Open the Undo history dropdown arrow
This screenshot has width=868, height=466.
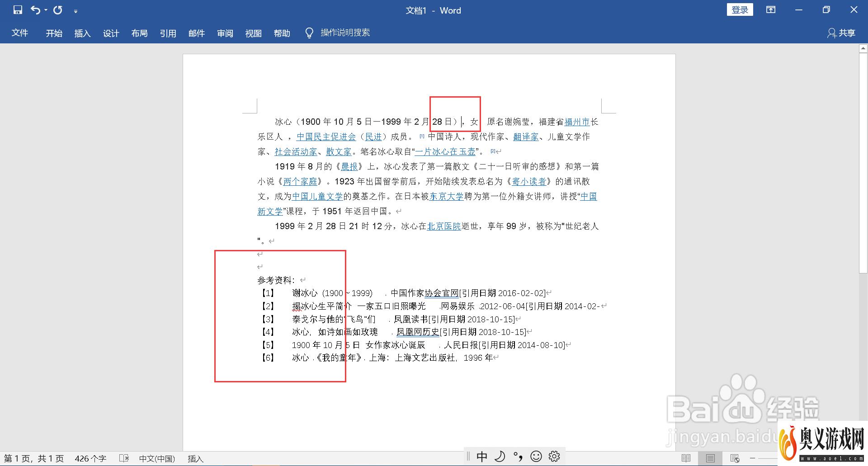coord(46,10)
